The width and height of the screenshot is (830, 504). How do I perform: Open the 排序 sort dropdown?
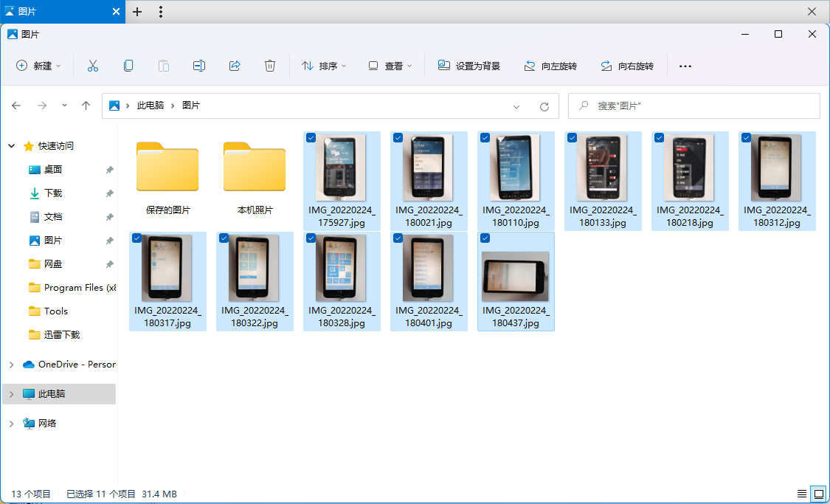[x=324, y=66]
